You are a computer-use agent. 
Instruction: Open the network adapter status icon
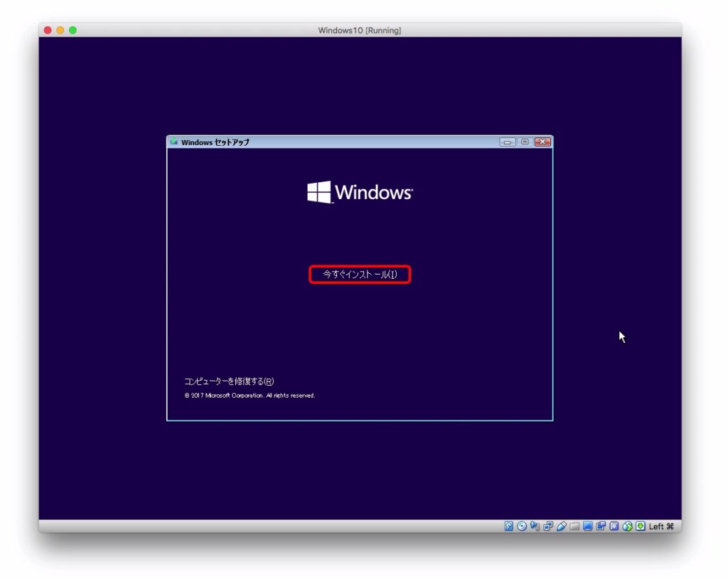(548, 526)
